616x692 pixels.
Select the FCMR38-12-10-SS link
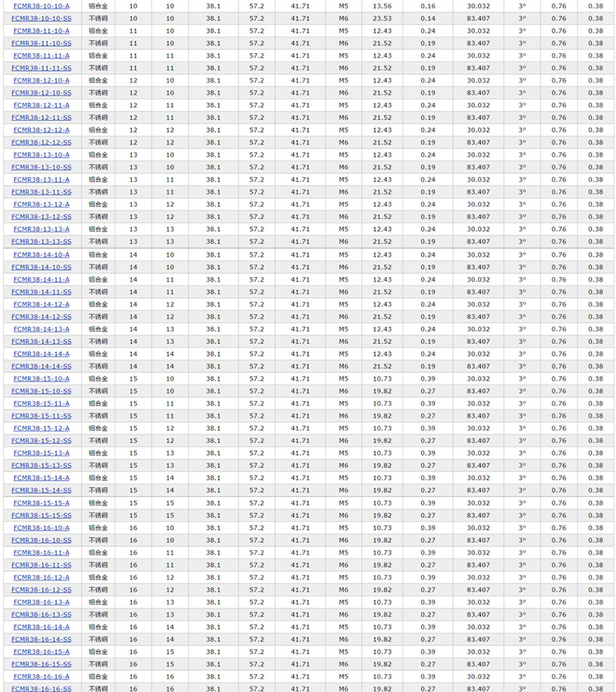coord(41,93)
